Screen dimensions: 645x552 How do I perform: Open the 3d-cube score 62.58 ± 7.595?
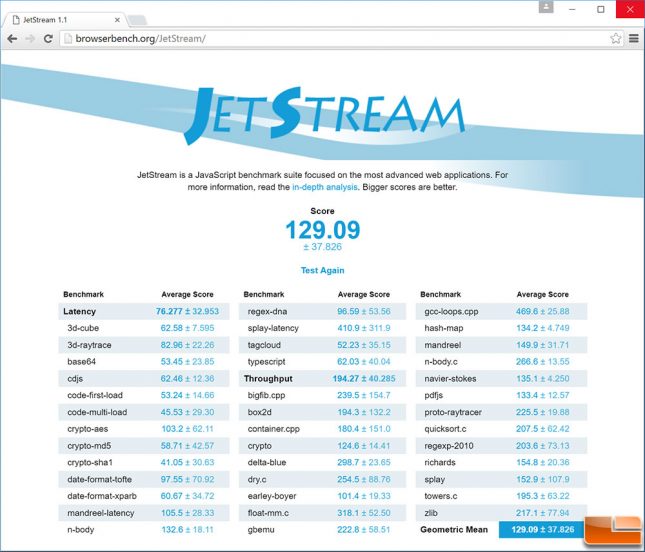(x=187, y=328)
